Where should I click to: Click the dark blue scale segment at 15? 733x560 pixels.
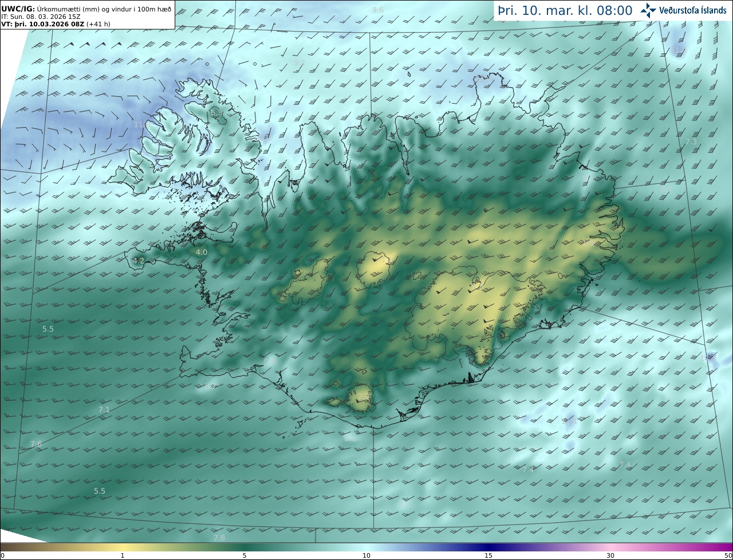tap(488, 547)
